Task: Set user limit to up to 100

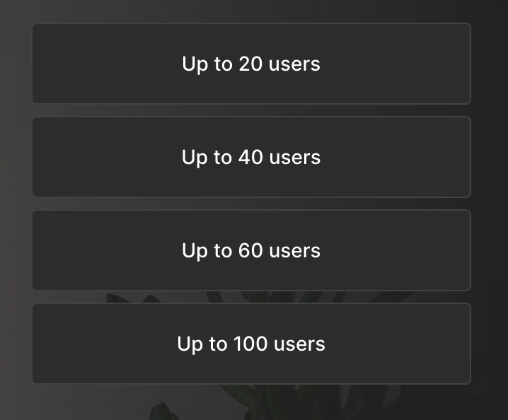Action: pos(251,344)
